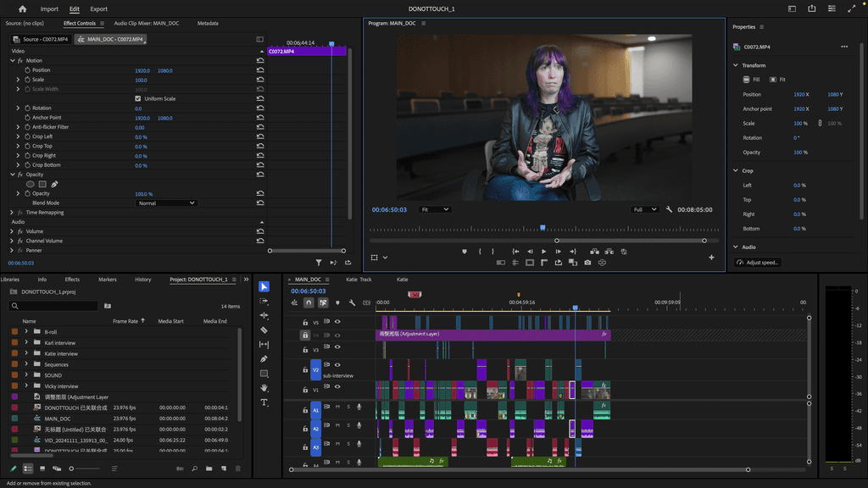
Task: Collapse the Motion effect section
Action: point(13,61)
